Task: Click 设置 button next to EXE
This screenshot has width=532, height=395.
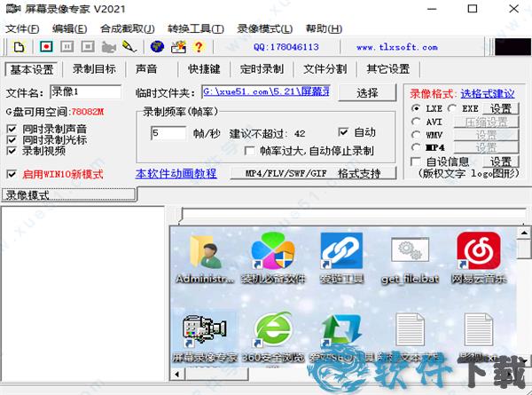Action: [x=501, y=108]
